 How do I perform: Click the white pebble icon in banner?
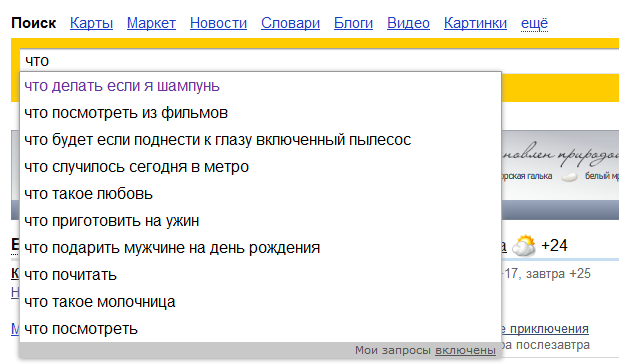tap(569, 177)
